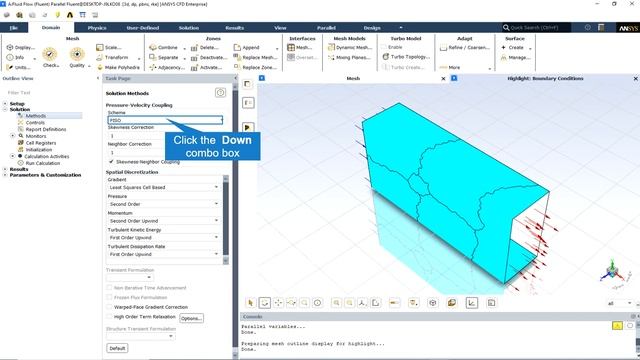Open Dynamic Mesh settings
Screen dimensions: 640x360
click(350, 47)
